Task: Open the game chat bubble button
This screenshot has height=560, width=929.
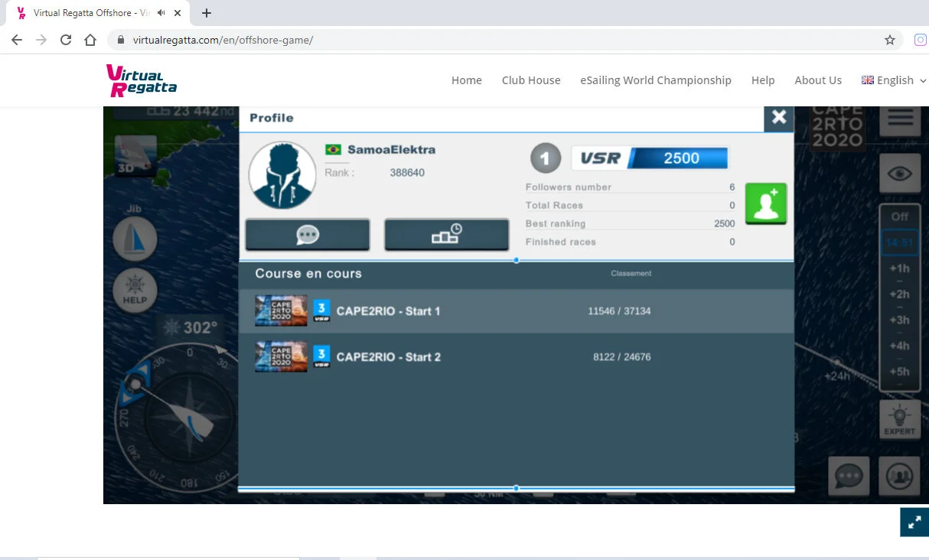Action: point(849,477)
